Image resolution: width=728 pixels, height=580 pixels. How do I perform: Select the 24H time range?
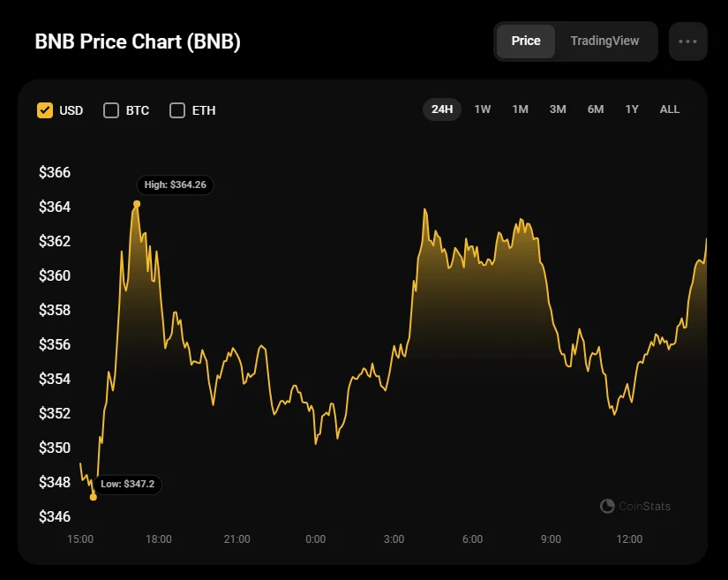(x=442, y=109)
